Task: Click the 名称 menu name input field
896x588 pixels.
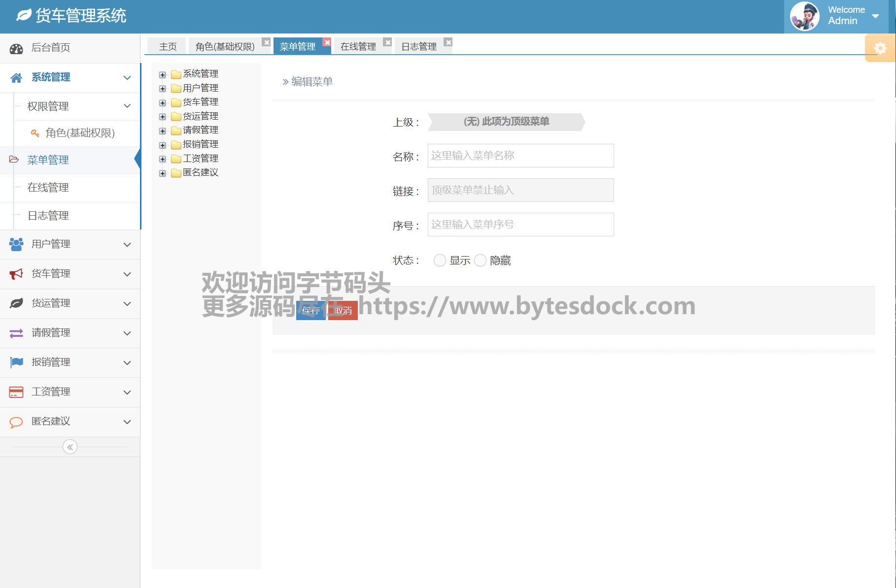Action: 520,156
